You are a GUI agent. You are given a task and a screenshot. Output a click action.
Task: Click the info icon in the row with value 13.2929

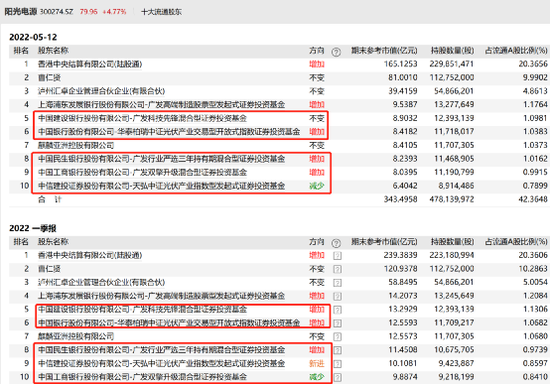click(x=337, y=310)
